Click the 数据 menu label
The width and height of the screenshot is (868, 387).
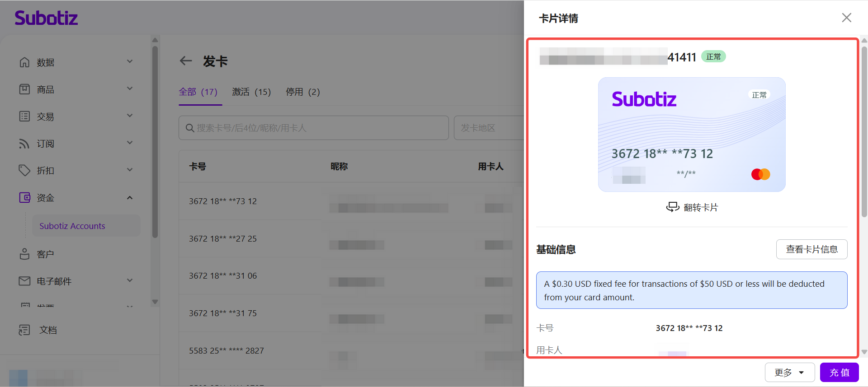46,62
